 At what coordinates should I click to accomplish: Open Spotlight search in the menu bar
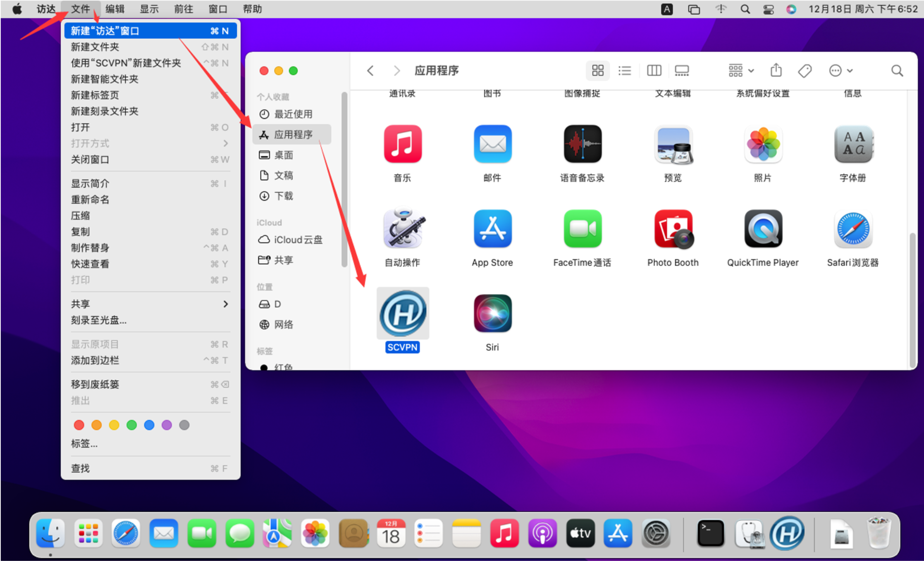coord(745,9)
